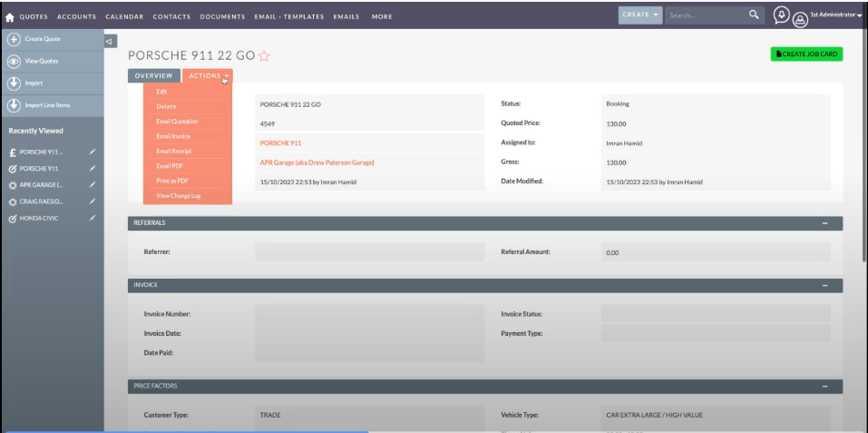Screen dimensions: 868x433
Task: Open the APR Garage account link
Action: click(x=317, y=162)
